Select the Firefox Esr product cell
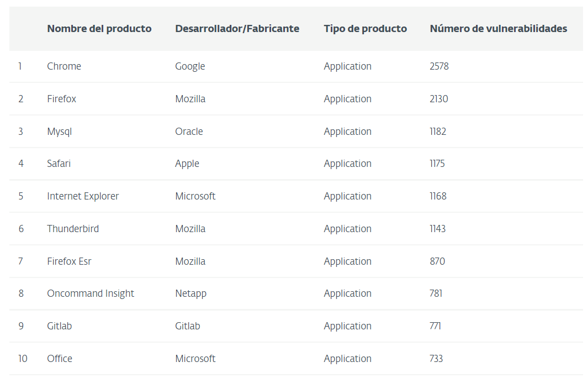The image size is (588, 383). pos(70,261)
